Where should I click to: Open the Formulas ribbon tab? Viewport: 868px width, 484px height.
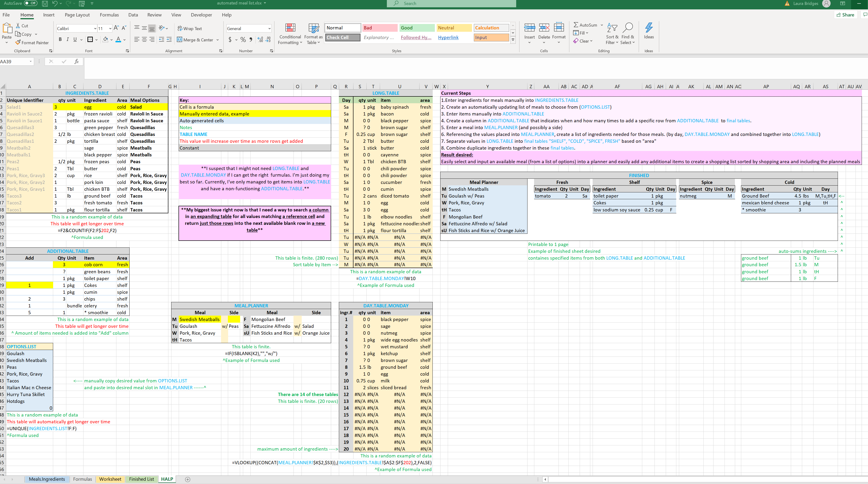(x=109, y=15)
